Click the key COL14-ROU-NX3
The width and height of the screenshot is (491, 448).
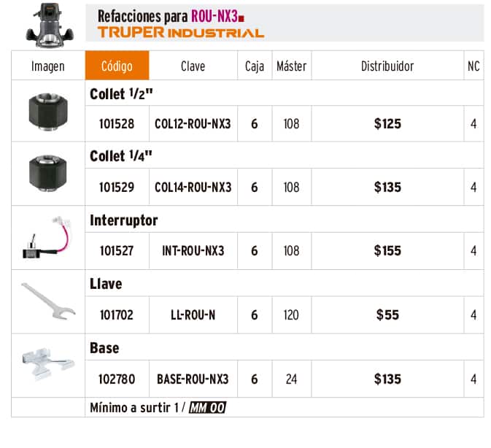tap(193, 188)
